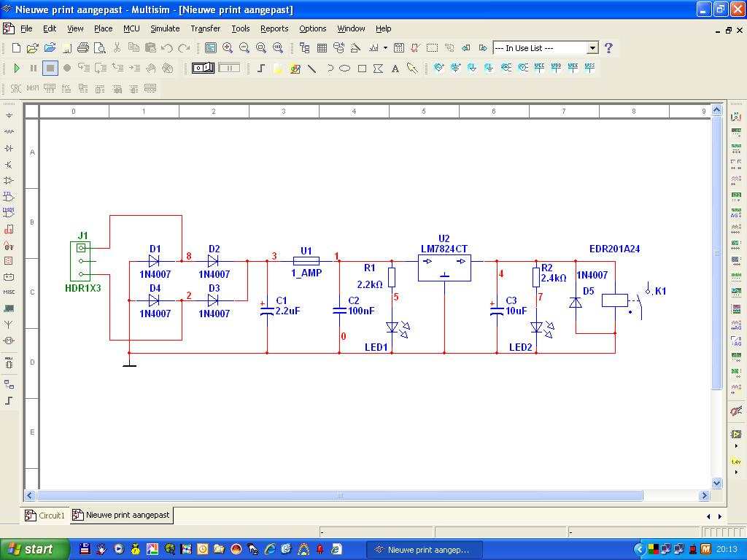Click the Zoom Out magnifier icon
Viewport: 747px width, 560px height.
[x=244, y=48]
